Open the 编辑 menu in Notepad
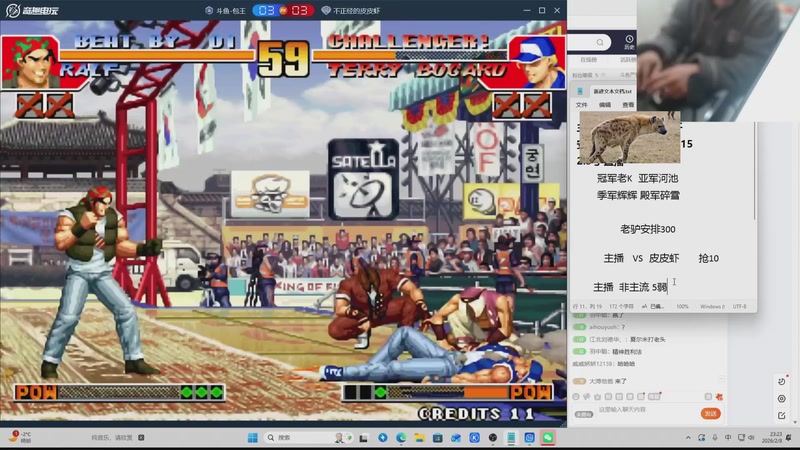800x450 pixels. click(x=605, y=105)
